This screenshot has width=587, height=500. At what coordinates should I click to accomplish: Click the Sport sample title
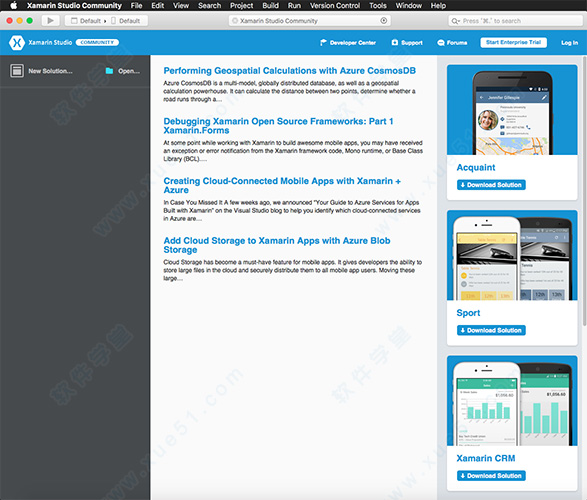[x=468, y=313]
